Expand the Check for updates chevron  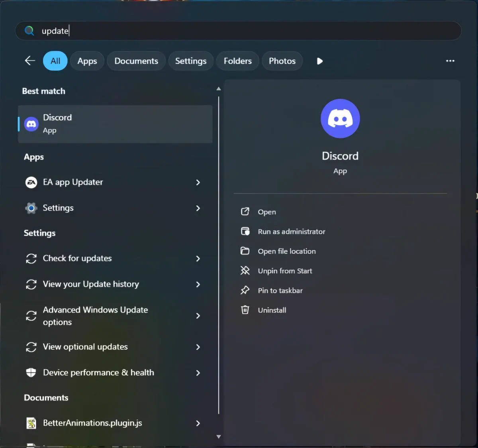[x=198, y=259]
